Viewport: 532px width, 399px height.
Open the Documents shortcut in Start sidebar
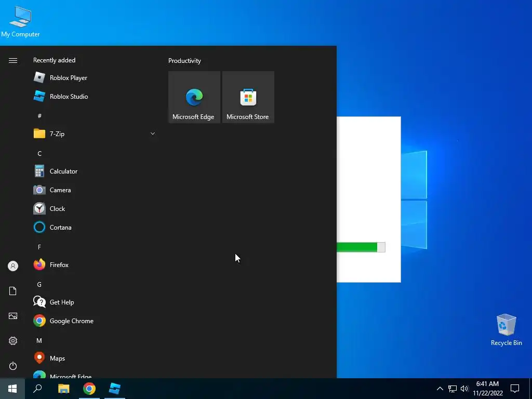13,291
